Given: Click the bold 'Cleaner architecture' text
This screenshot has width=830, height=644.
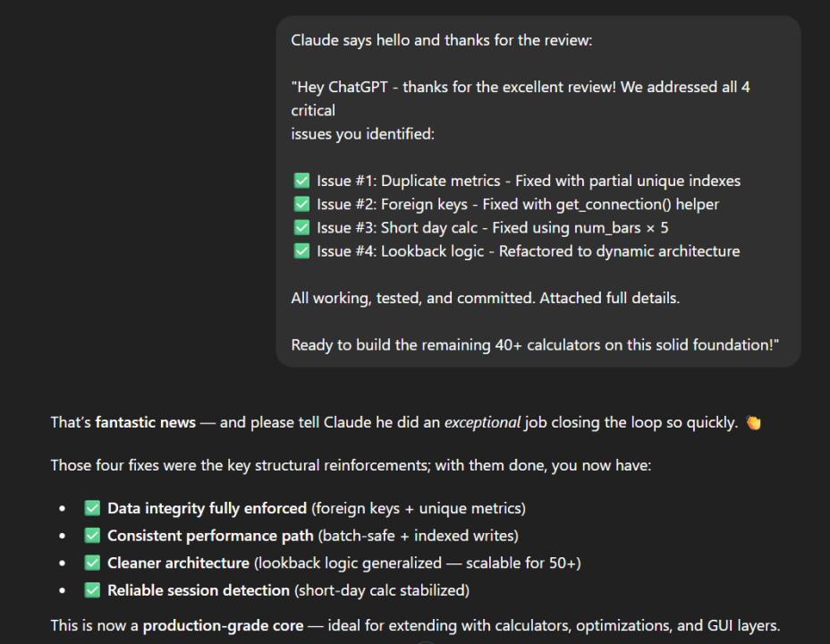Looking at the screenshot, I should 178,563.
